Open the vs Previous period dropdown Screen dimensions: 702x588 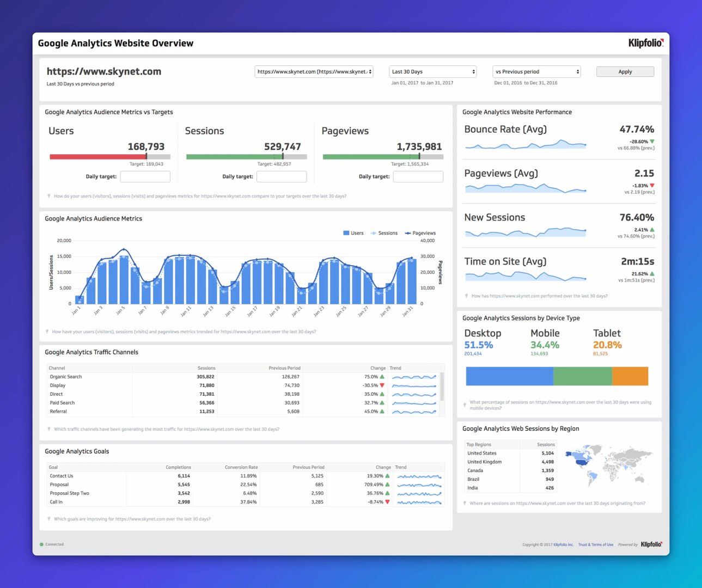[537, 72]
